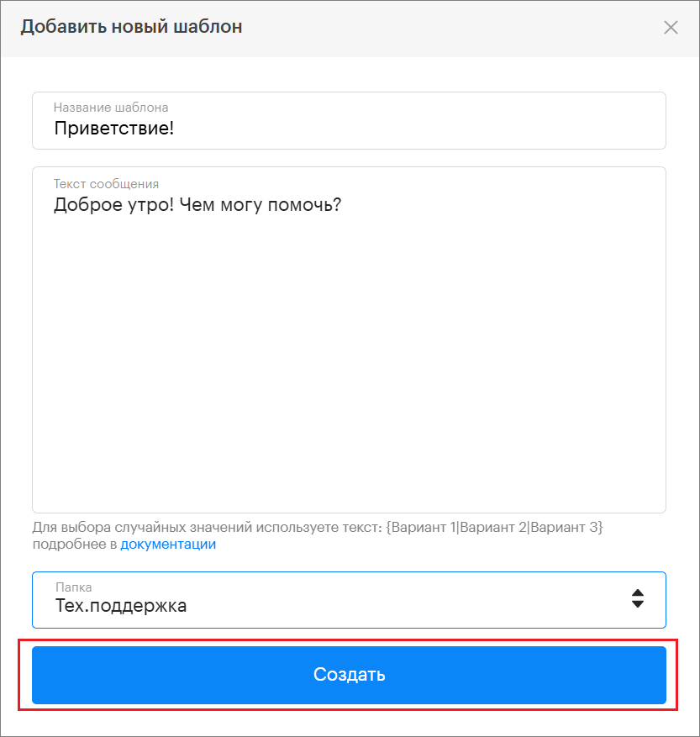Expand the Папка dropdown
The width and height of the screenshot is (700, 737).
point(349,600)
